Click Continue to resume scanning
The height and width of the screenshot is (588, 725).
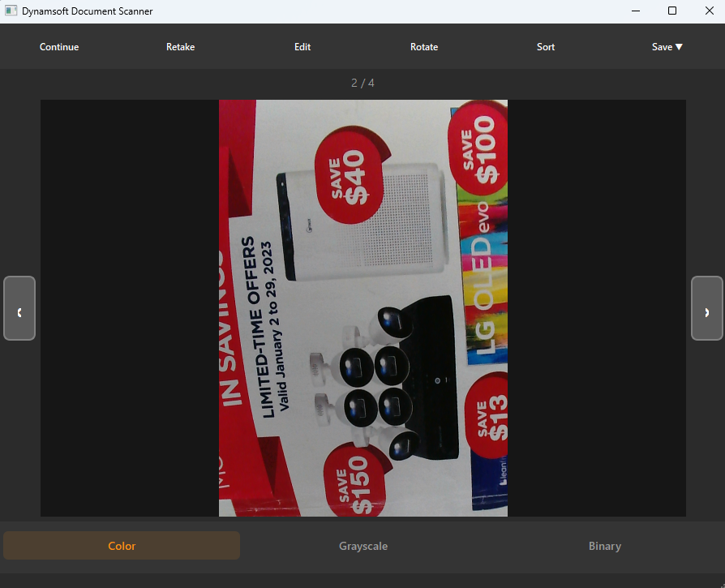59,47
